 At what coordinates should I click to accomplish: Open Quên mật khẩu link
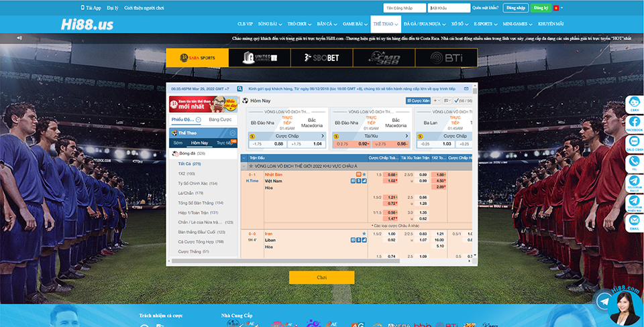point(486,8)
